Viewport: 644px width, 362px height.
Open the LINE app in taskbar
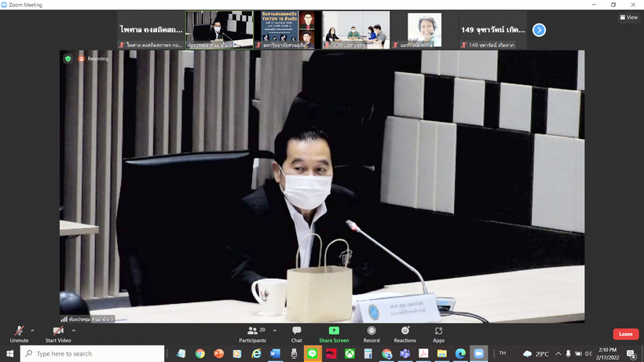click(312, 354)
